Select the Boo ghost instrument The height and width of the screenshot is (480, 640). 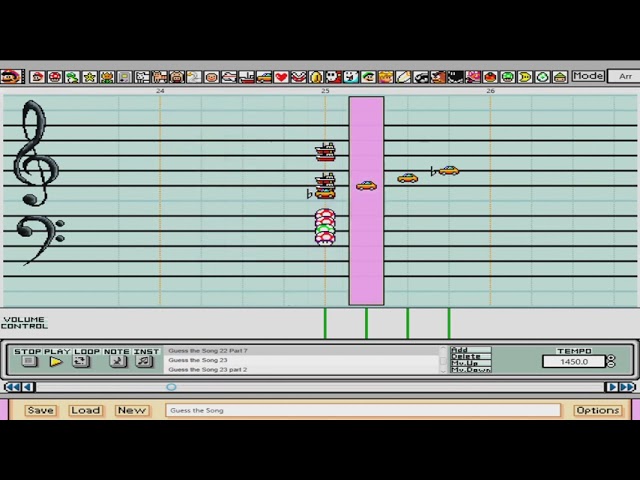pos(351,77)
